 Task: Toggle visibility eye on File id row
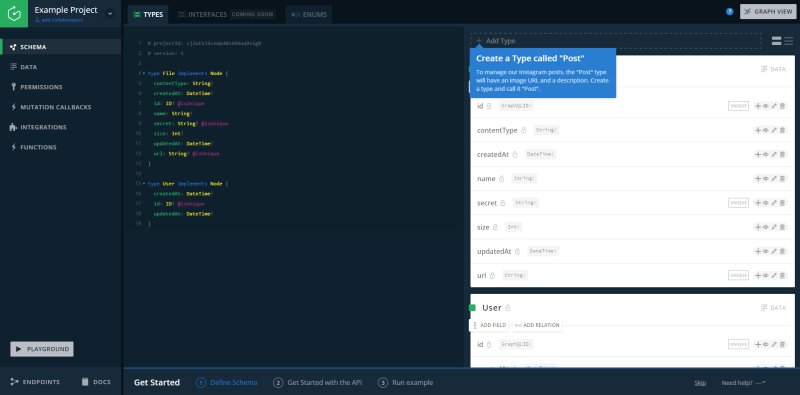pos(765,106)
